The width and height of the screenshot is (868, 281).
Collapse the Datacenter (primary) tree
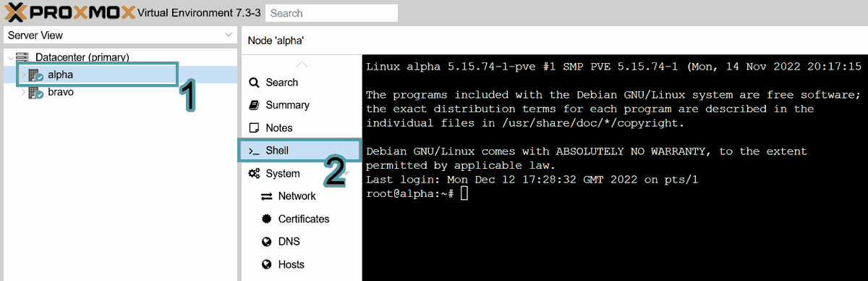(x=9, y=56)
